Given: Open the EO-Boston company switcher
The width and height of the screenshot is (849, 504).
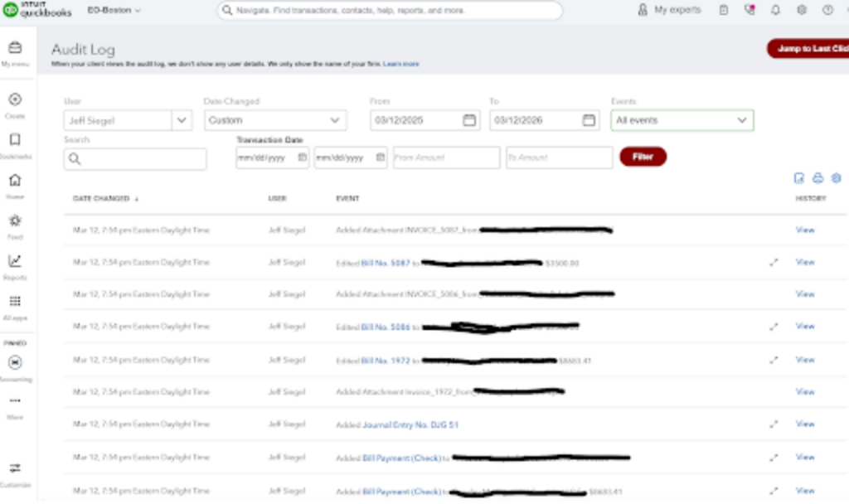Looking at the screenshot, I should pos(114,10).
